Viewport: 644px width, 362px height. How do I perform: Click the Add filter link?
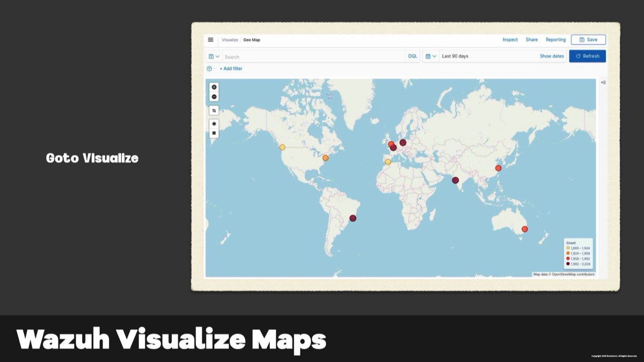231,69
